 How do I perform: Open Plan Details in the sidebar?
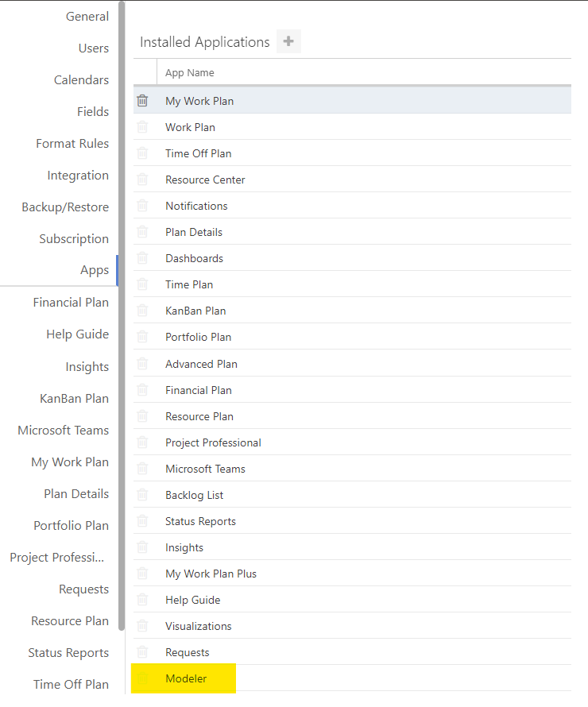click(76, 494)
